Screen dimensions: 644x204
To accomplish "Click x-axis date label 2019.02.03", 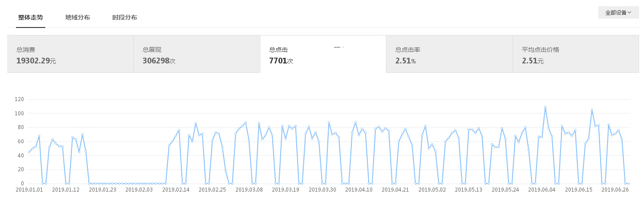I will click(x=139, y=190).
